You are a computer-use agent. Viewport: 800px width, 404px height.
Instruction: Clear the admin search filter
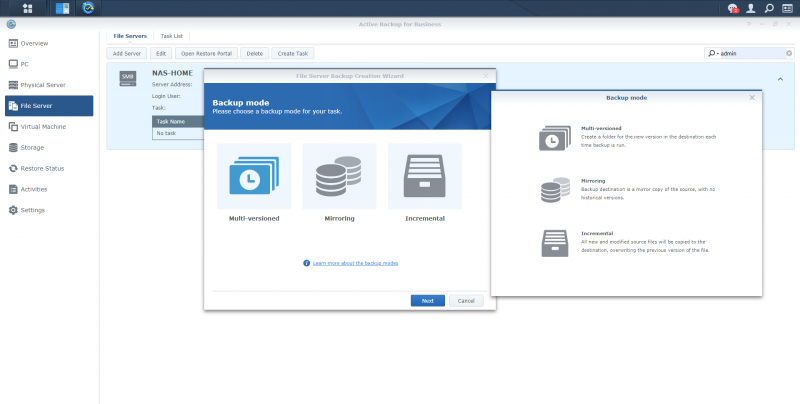(x=789, y=53)
